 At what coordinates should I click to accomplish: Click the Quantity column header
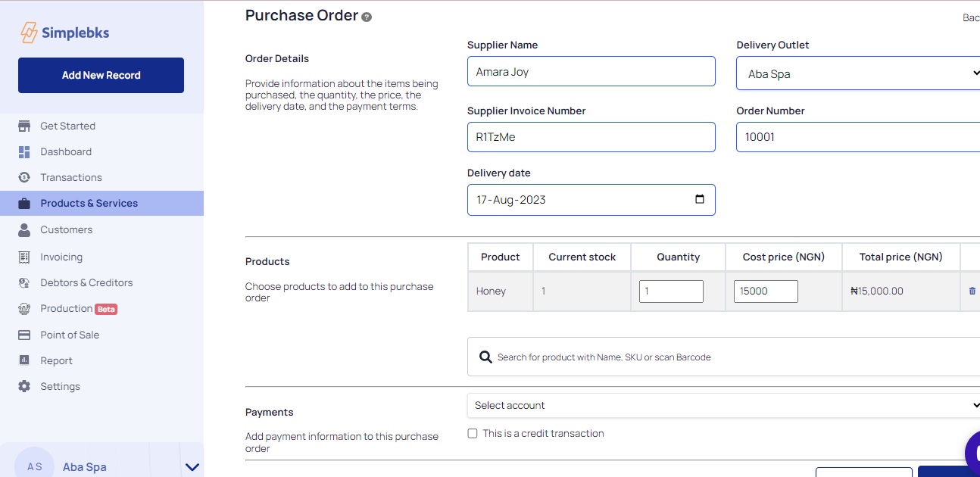pyautogui.click(x=679, y=257)
